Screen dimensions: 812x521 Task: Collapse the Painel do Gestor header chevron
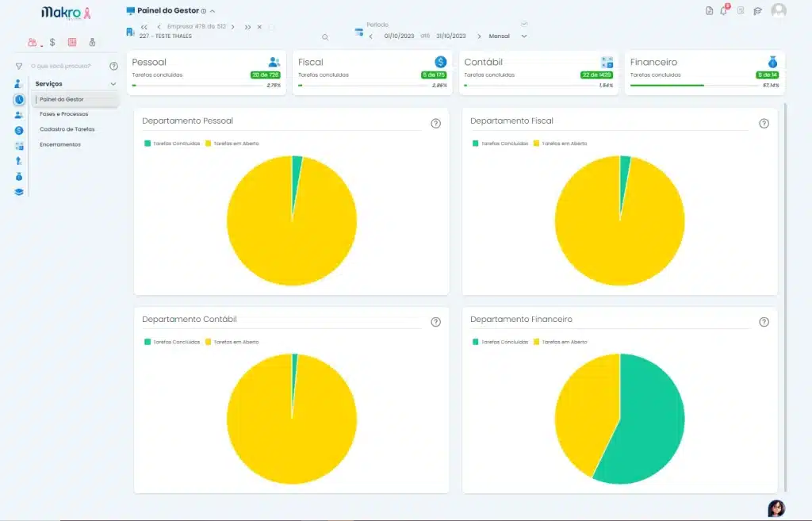tap(213, 11)
